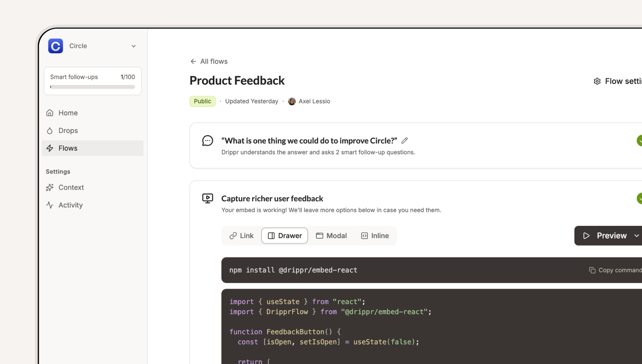Open the Smart follow-ups usage card

(x=93, y=81)
